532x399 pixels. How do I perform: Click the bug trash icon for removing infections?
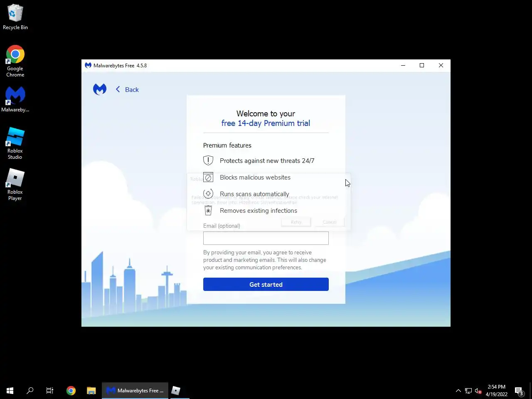click(208, 210)
